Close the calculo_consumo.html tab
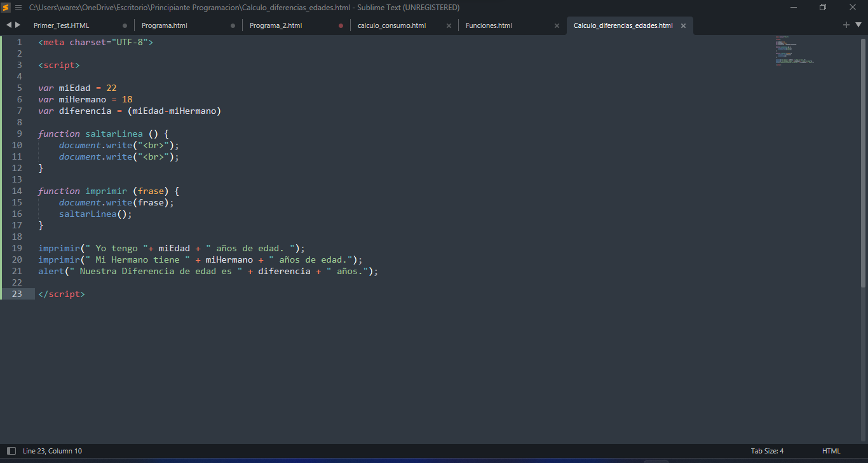Viewport: 868px width, 463px height. pos(449,26)
